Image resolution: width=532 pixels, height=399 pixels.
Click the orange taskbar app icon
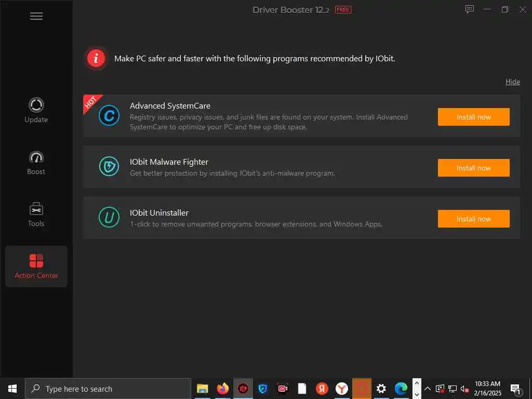click(x=362, y=389)
